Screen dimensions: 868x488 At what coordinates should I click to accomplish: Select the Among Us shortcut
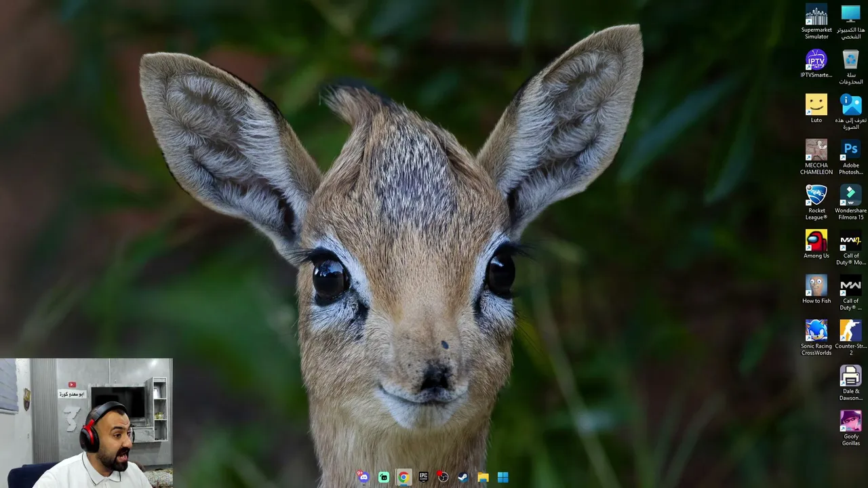click(x=816, y=244)
